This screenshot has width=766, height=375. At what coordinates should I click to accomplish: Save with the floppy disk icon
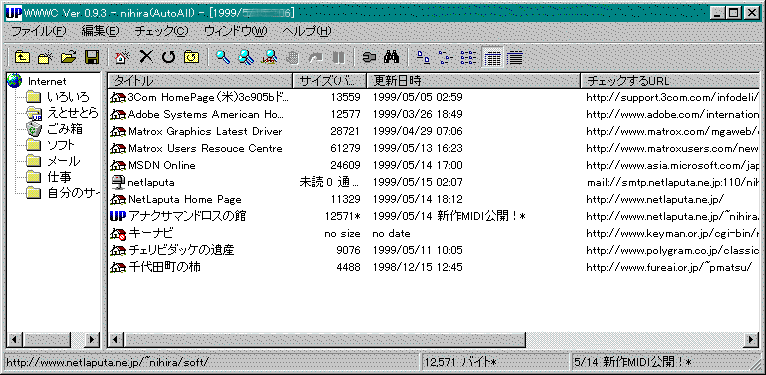(x=92, y=57)
